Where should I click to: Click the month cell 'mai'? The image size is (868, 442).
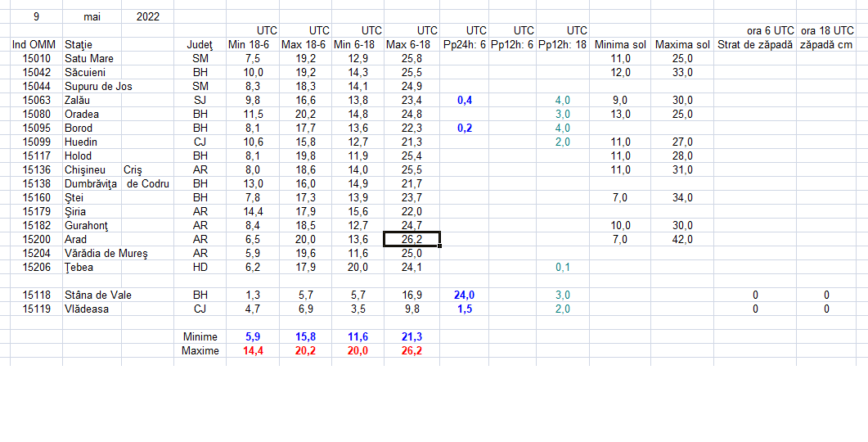tap(92, 16)
